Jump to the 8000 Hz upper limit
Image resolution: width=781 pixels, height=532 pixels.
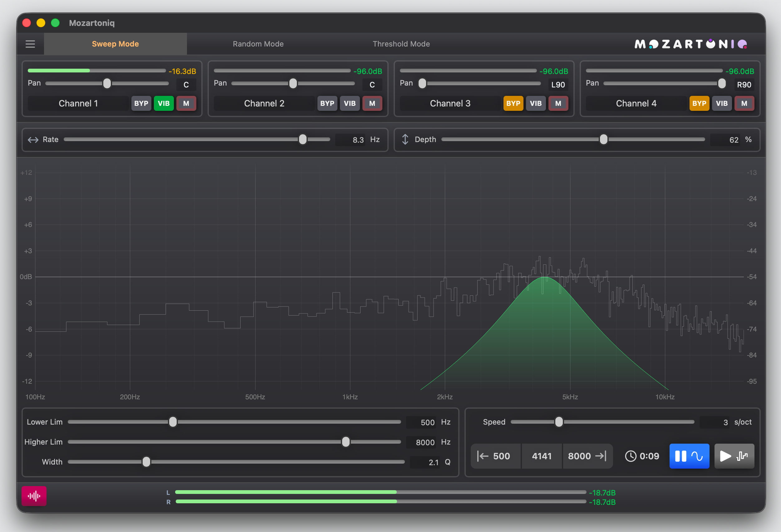tap(587, 456)
